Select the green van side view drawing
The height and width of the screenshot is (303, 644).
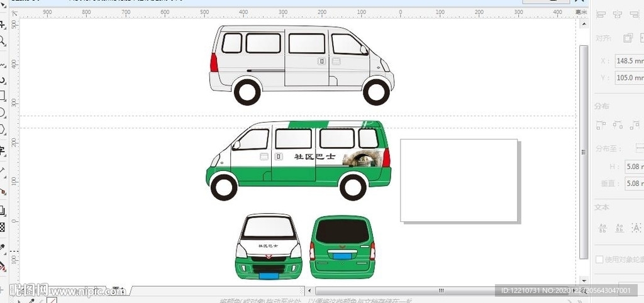299,160
